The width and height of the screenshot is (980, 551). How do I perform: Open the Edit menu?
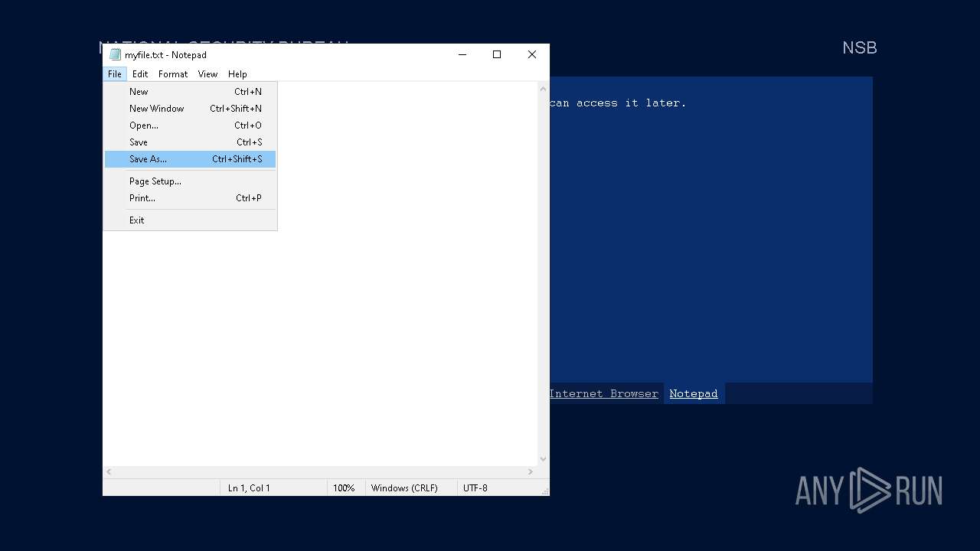click(140, 73)
